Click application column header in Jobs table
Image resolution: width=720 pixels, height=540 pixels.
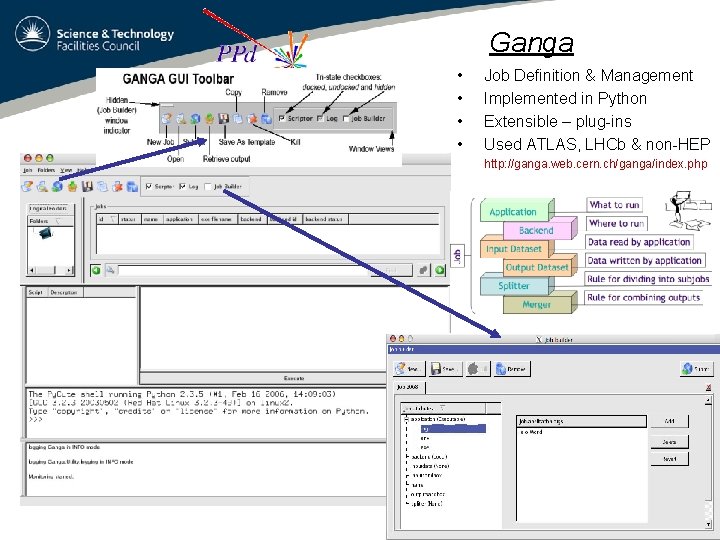tap(180, 219)
